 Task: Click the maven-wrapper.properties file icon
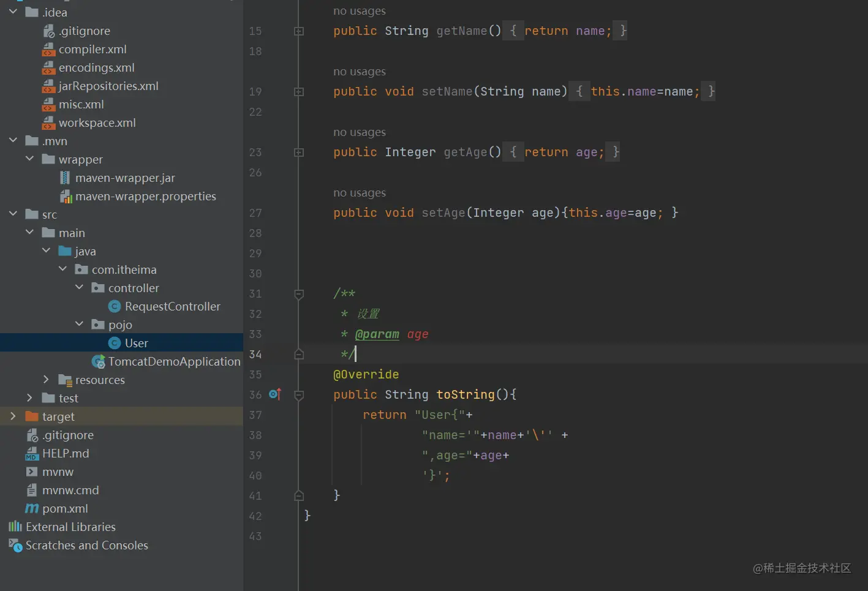66,196
